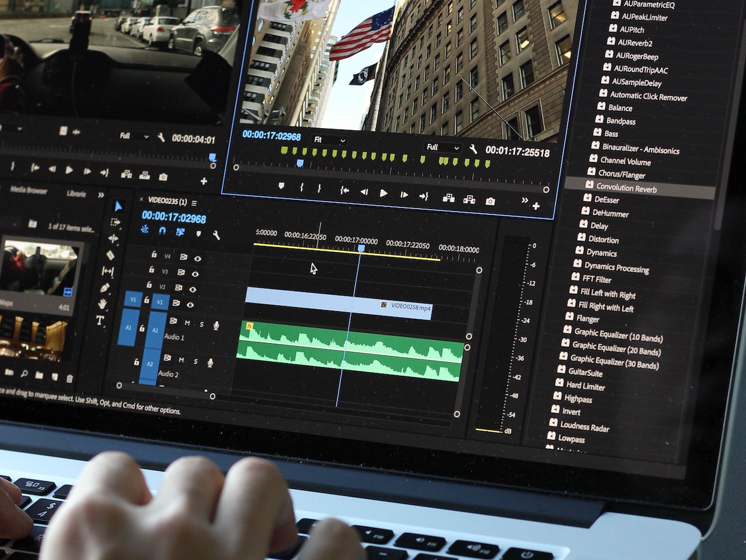Open Program monitor button editor plus
The width and height of the screenshot is (746, 560).
pyautogui.click(x=536, y=206)
